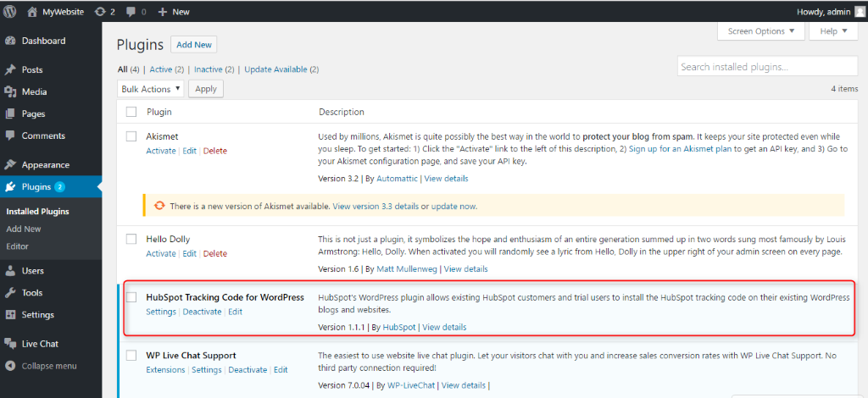Click the plus New content icon
This screenshot has height=398, width=868.
[162, 11]
